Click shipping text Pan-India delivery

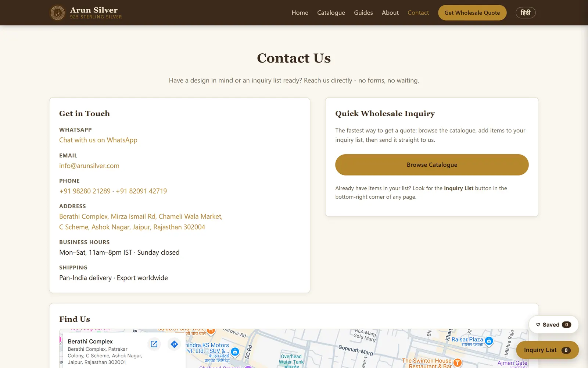click(x=86, y=278)
